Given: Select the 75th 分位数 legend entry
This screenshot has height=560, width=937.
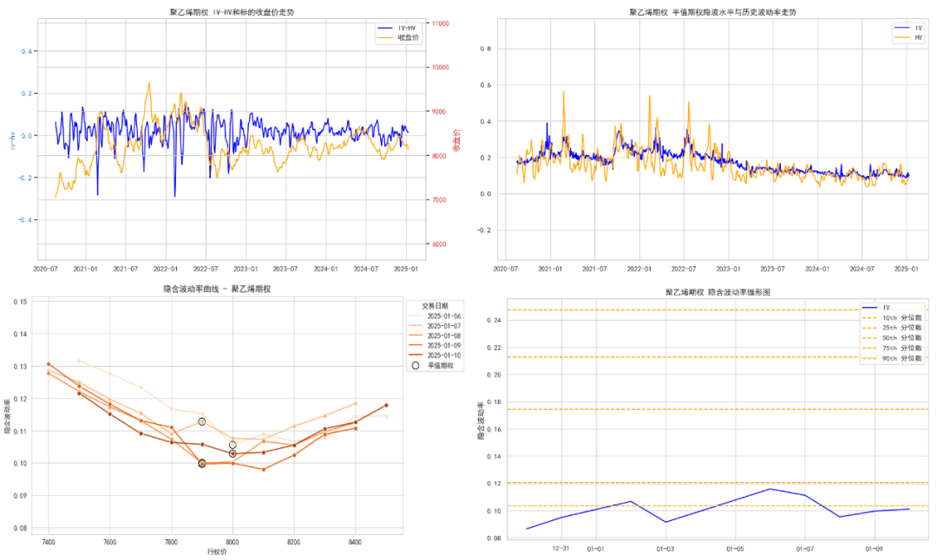Looking at the screenshot, I should [892, 348].
